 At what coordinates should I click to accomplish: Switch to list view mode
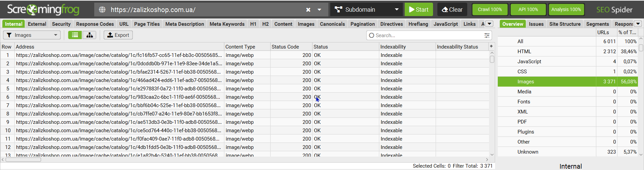(75, 35)
